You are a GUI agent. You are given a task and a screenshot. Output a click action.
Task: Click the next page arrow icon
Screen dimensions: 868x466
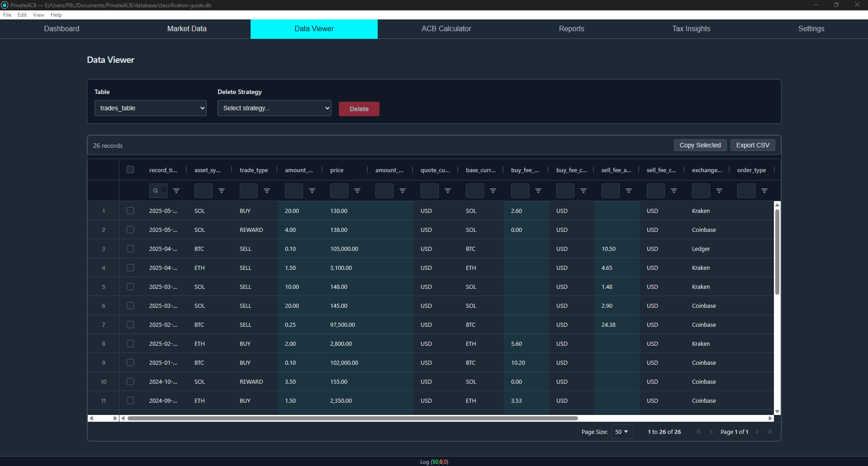[x=757, y=432]
